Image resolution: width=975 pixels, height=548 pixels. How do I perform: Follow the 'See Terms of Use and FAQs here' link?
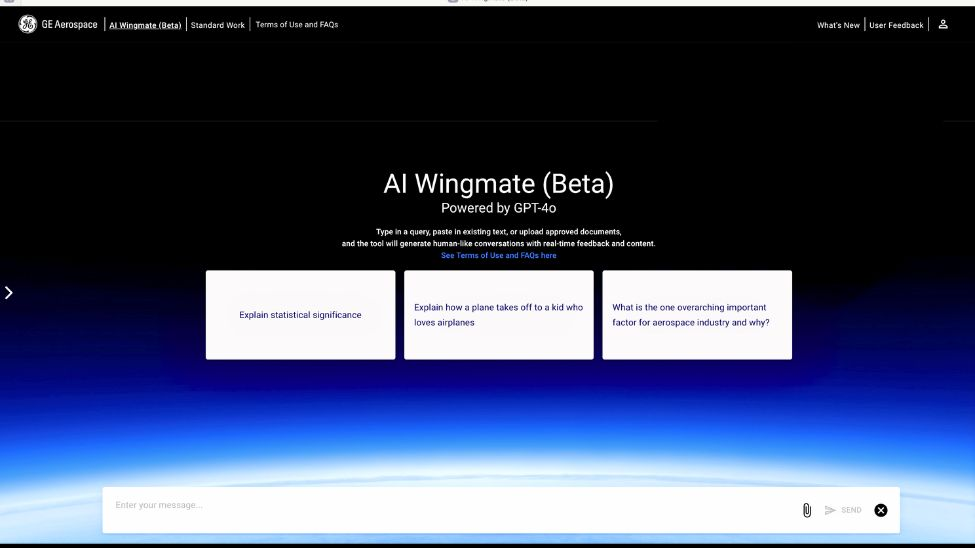coord(498,256)
